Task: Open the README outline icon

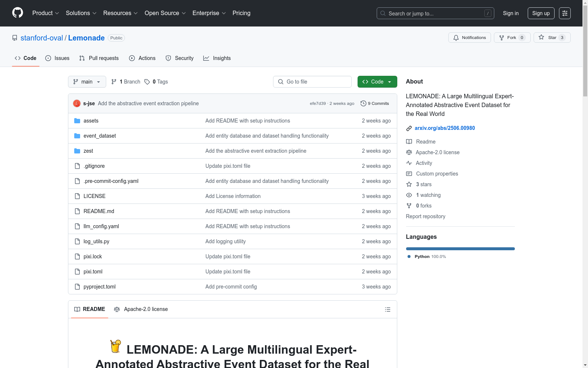Action: [x=387, y=309]
